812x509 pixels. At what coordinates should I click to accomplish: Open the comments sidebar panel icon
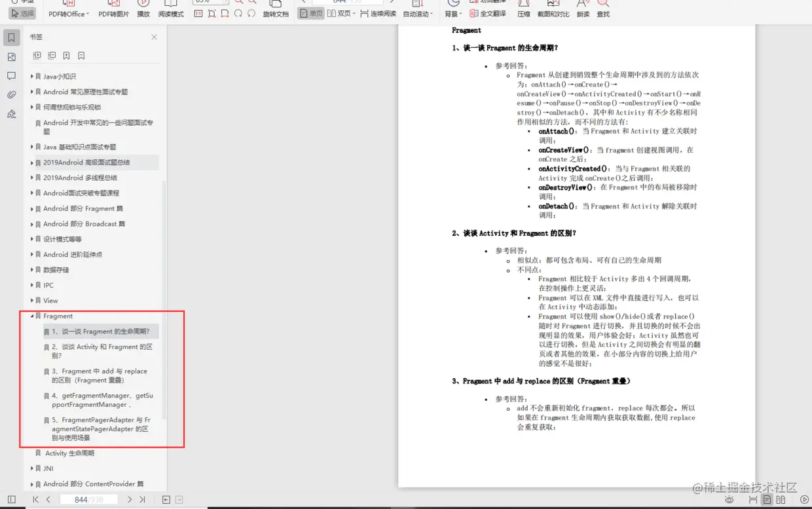11,76
